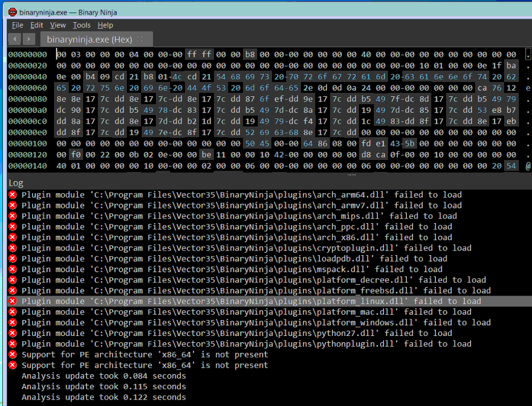The width and height of the screenshot is (532, 406).
Task: Click the Log panel header label
Action: [16, 183]
